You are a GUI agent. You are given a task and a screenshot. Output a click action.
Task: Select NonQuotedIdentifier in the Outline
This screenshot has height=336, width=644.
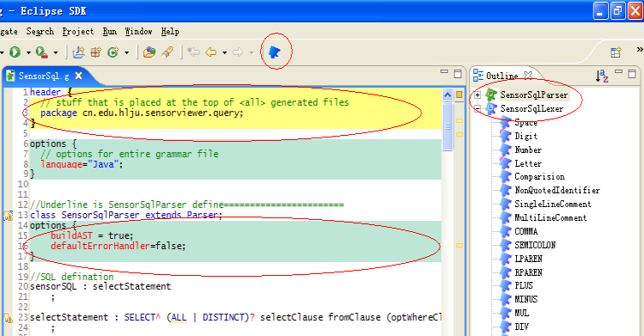[557, 191]
